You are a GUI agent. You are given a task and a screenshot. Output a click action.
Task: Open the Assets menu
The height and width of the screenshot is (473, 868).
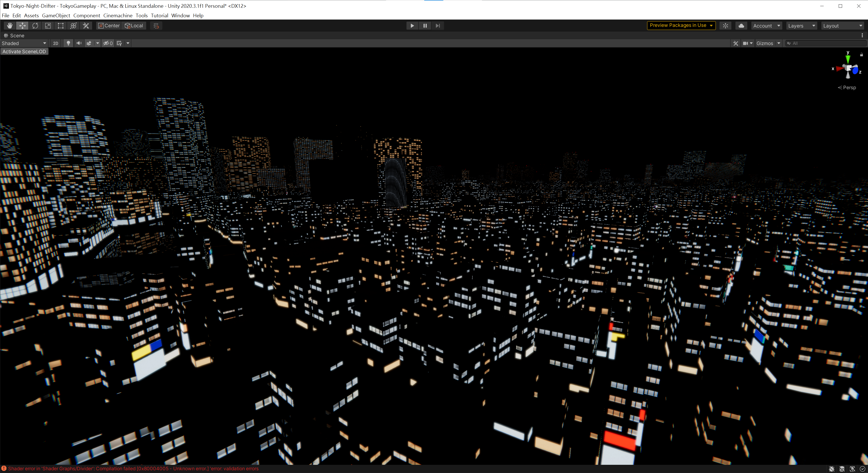point(31,15)
